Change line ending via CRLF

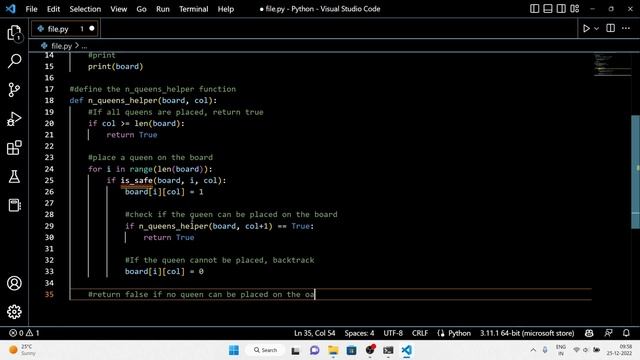(x=420, y=333)
